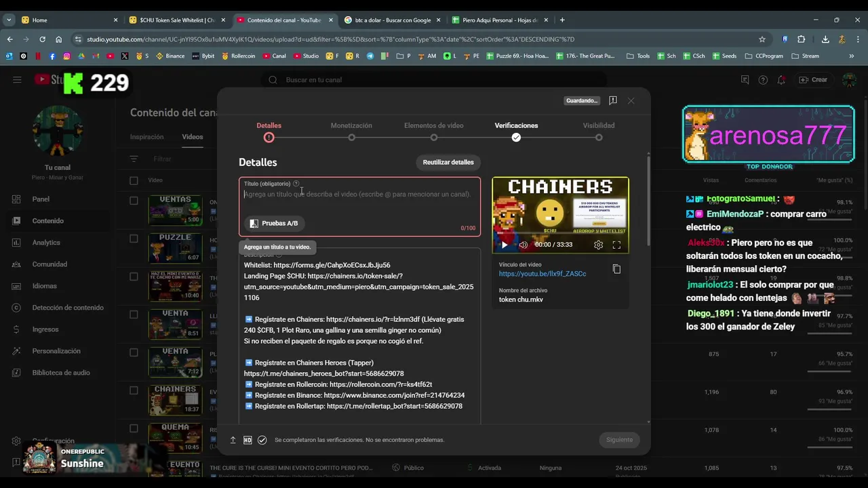Open YouTube Studio hamburger menu
Screen dimensions: 868x488
[x=17, y=80]
